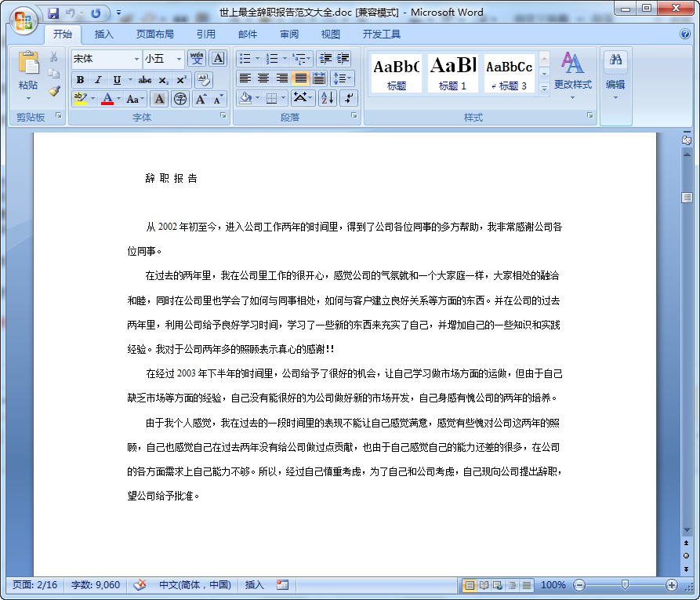The height and width of the screenshot is (600, 700).
Task: Toggle Italic formatting
Action: pos(98,80)
